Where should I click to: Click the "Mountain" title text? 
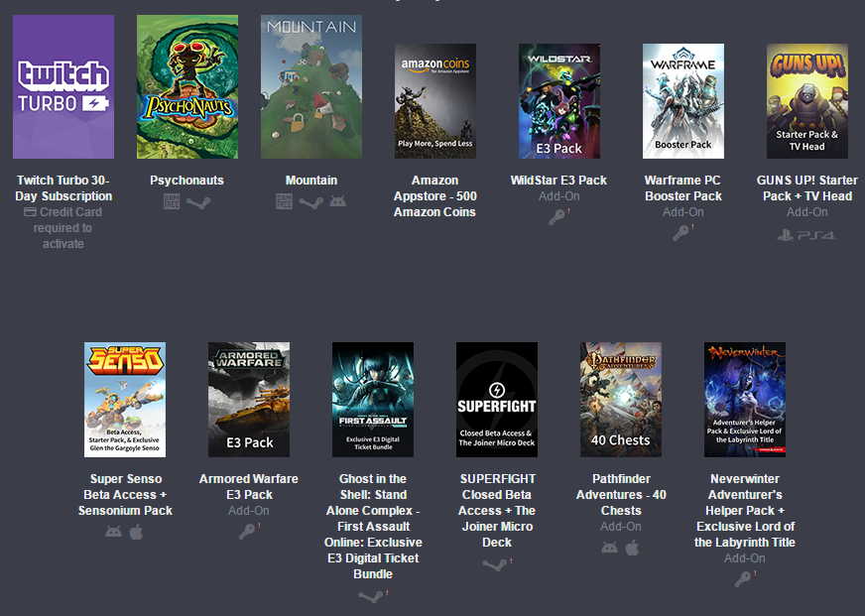[x=311, y=181]
